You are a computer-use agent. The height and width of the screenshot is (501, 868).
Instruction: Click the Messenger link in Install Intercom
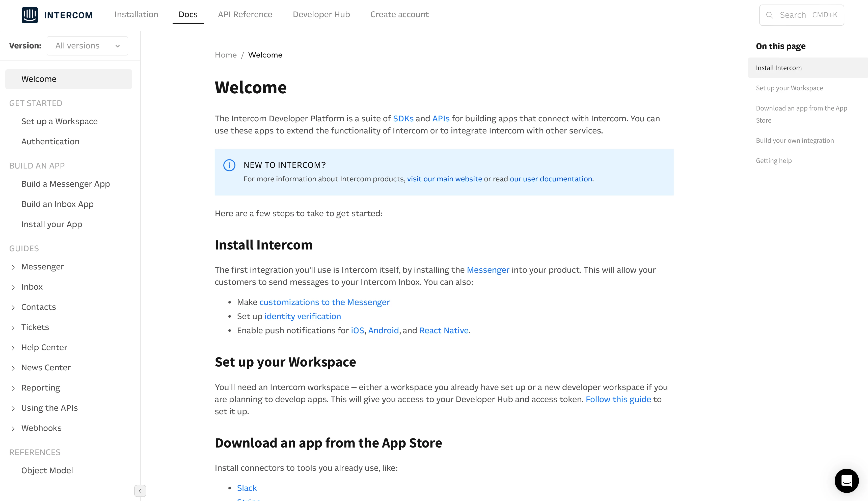[x=488, y=270]
